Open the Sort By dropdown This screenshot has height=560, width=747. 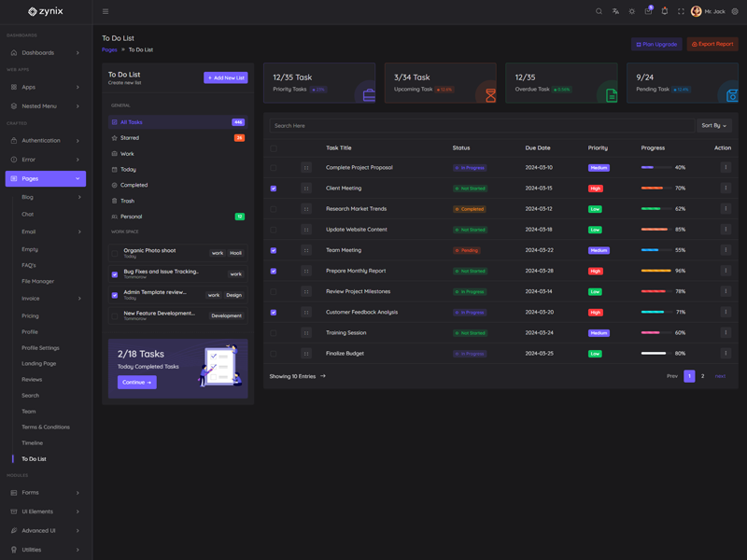713,125
